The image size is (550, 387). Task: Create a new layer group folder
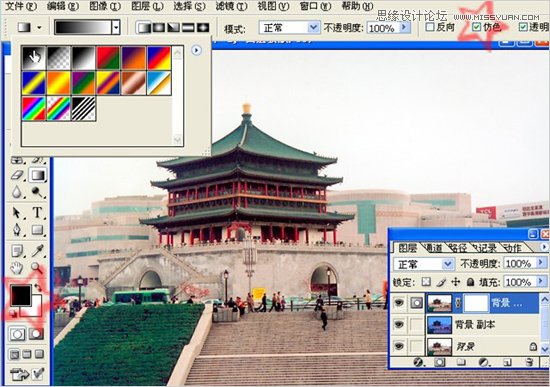click(461, 362)
